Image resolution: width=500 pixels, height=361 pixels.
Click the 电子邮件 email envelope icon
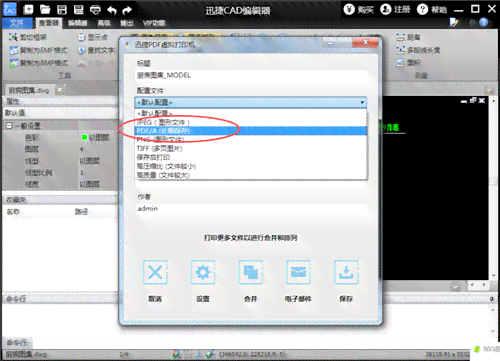[x=298, y=272]
